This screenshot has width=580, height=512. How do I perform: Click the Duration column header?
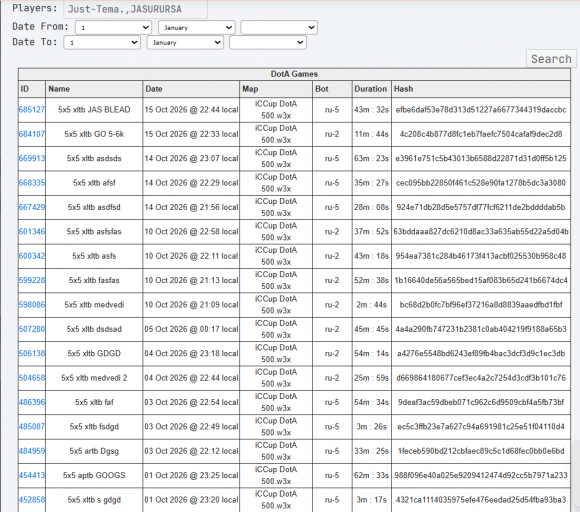pos(371,89)
